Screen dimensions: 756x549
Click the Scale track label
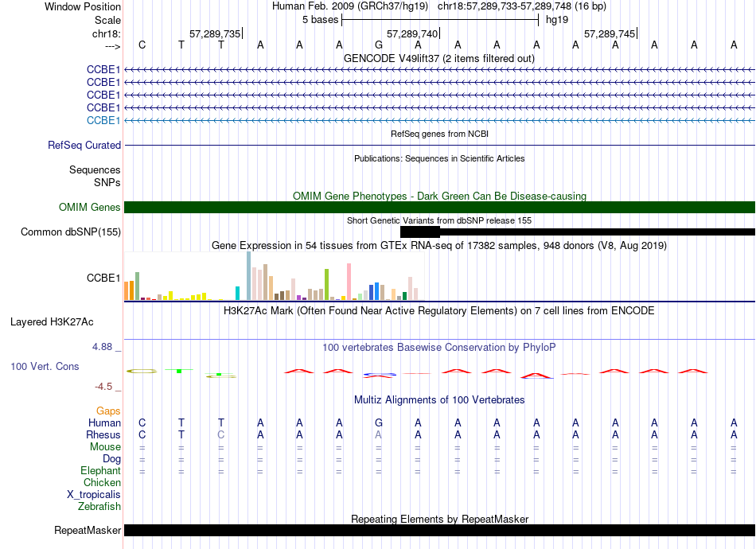107,20
